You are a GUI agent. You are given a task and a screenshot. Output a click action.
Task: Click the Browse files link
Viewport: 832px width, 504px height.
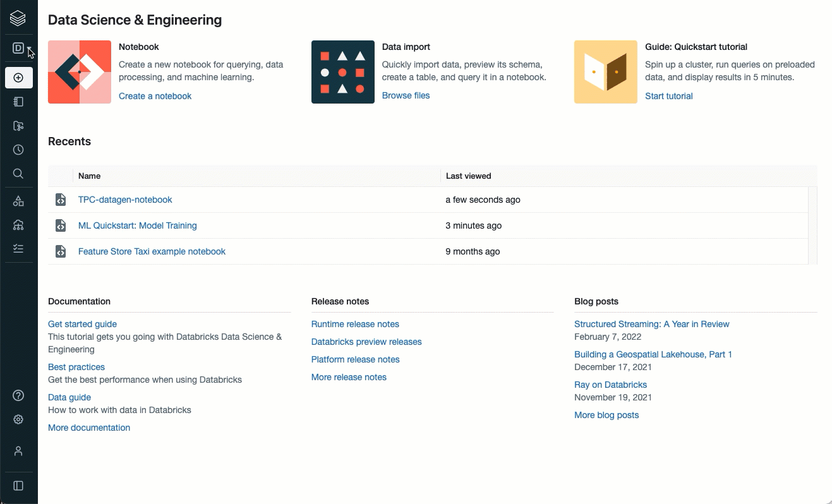[x=406, y=95]
